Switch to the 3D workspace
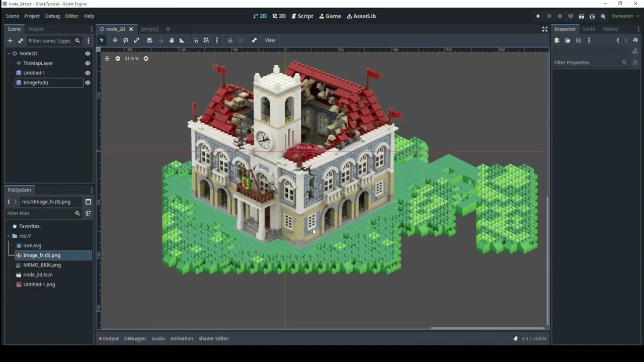644x362 pixels. (x=279, y=16)
